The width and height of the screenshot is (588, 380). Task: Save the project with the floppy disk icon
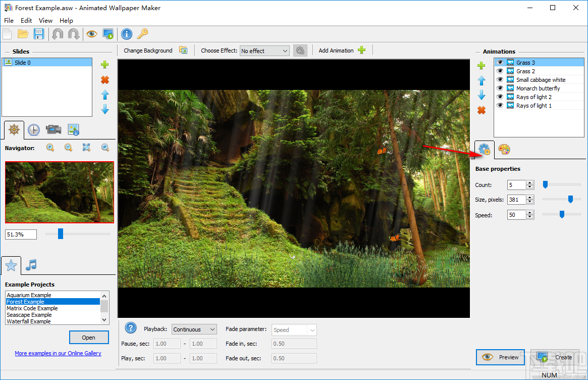(x=39, y=34)
